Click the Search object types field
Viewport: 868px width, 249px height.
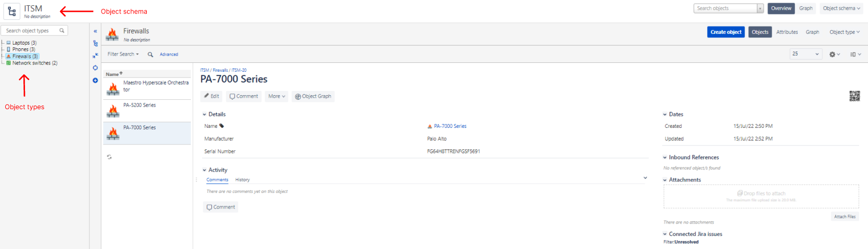click(x=31, y=31)
